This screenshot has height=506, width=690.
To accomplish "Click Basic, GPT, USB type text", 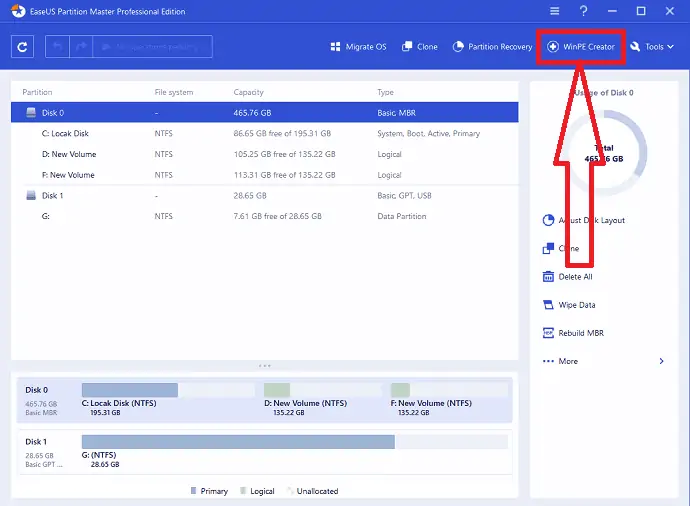I will [x=404, y=195].
